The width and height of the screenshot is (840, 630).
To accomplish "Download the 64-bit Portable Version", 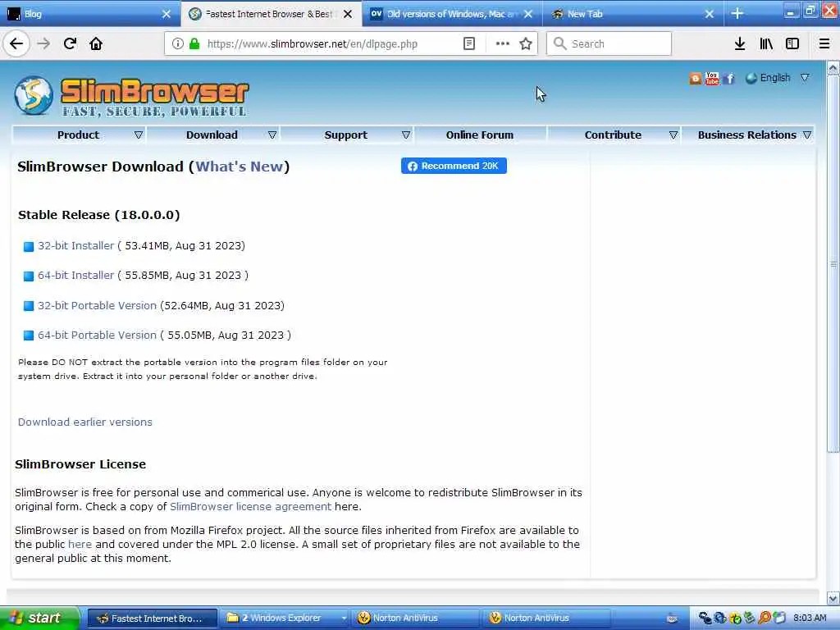I will coord(97,335).
